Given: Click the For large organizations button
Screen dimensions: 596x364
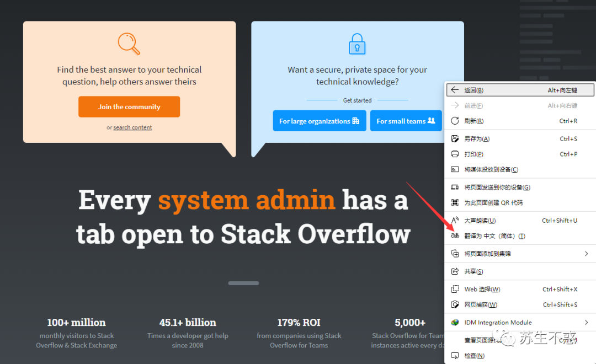Looking at the screenshot, I should pos(320,121).
